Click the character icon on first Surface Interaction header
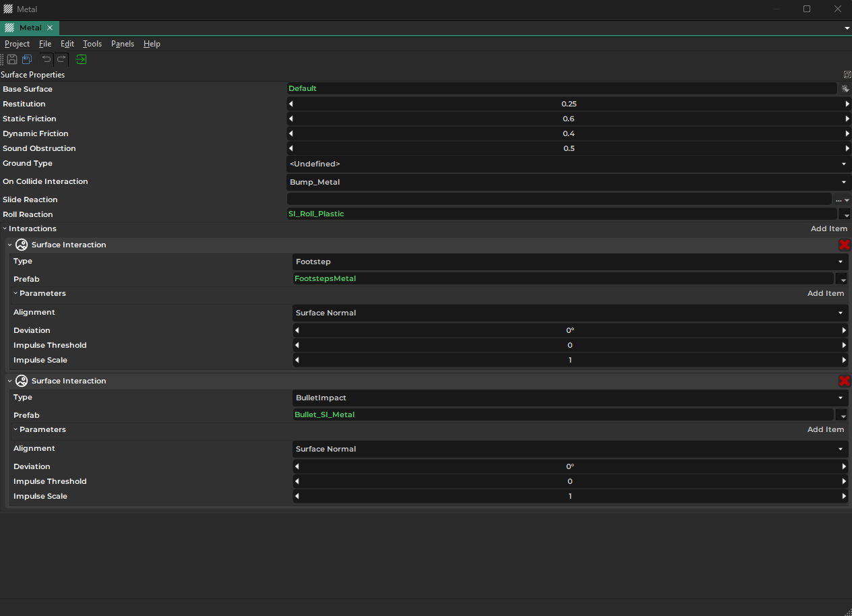 tap(21, 245)
